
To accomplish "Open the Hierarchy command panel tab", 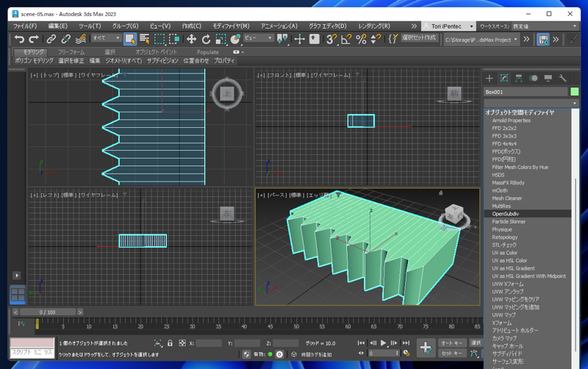I will pos(519,78).
